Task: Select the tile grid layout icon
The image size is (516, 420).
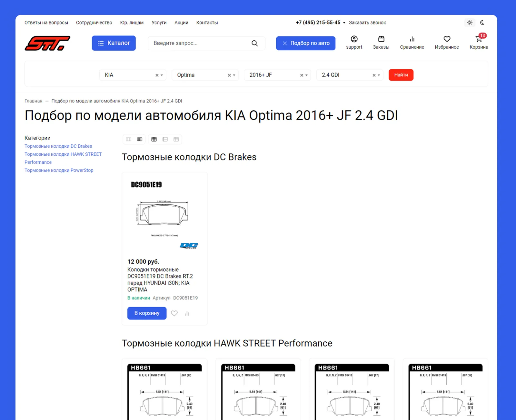Action: [x=154, y=139]
